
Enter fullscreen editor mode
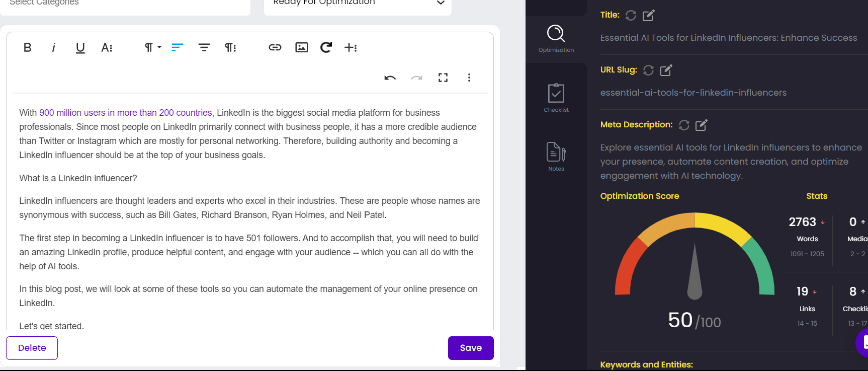point(443,78)
